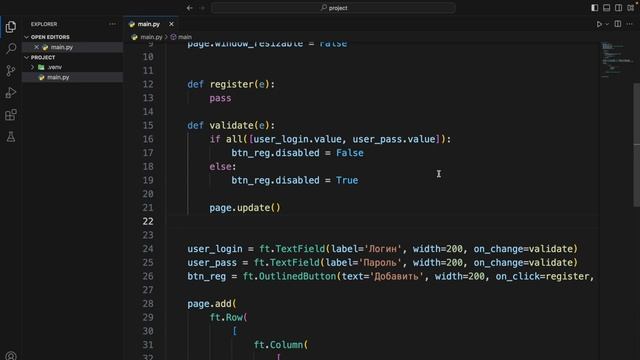640x360 pixels.
Task: Close the main.py editor tab
Action: (171, 24)
